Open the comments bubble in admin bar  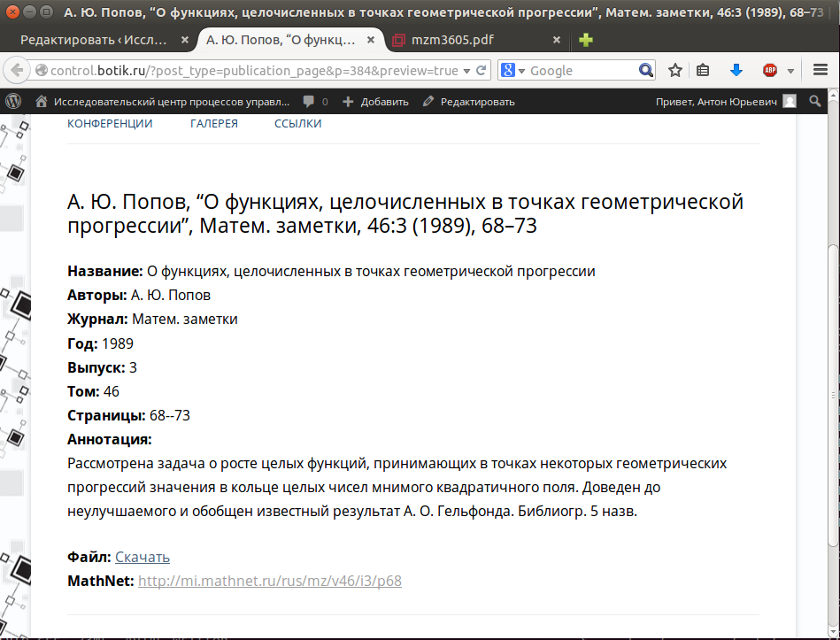pyautogui.click(x=315, y=101)
